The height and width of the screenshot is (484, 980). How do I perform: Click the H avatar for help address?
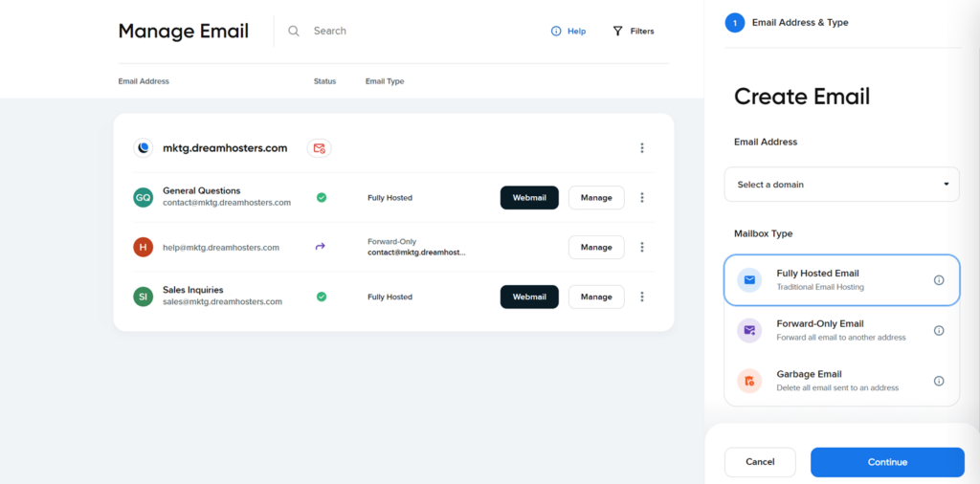click(144, 248)
